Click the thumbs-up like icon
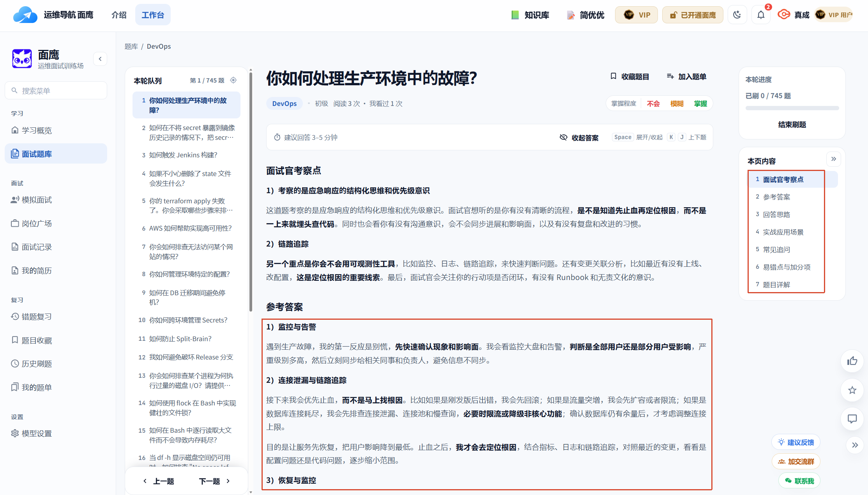Viewport: 868px width, 495px height. pos(852,361)
